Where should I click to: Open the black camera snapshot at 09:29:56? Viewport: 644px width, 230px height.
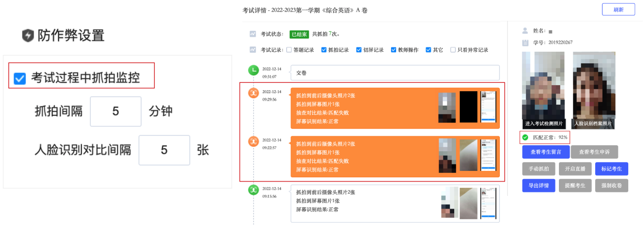pos(469,107)
